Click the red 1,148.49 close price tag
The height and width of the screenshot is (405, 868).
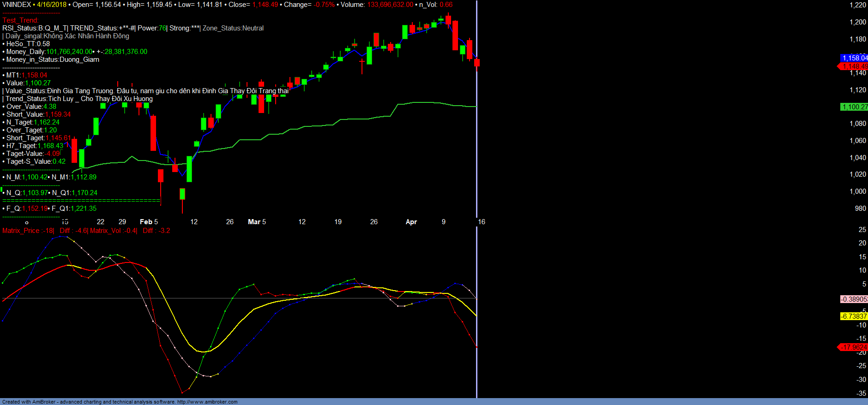point(854,66)
